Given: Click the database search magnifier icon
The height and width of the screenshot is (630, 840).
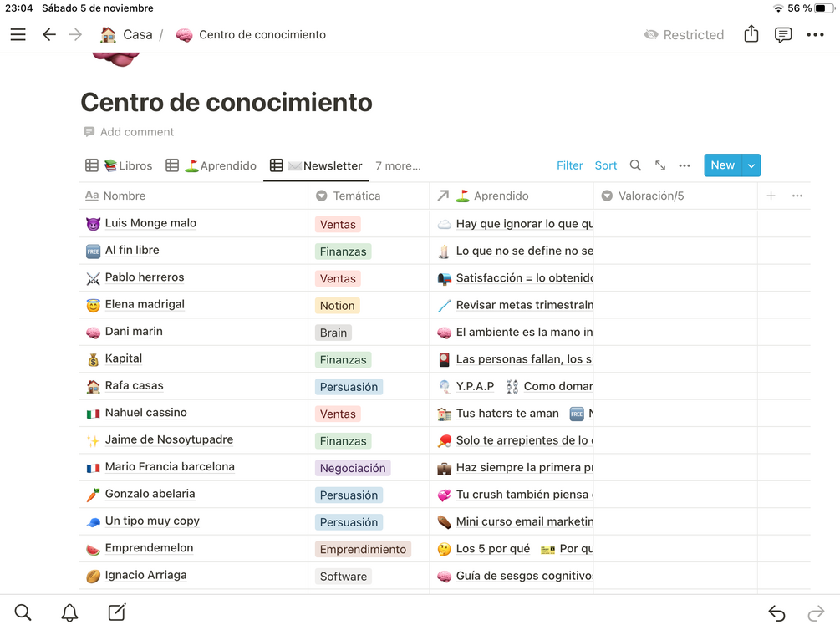Looking at the screenshot, I should (x=635, y=165).
